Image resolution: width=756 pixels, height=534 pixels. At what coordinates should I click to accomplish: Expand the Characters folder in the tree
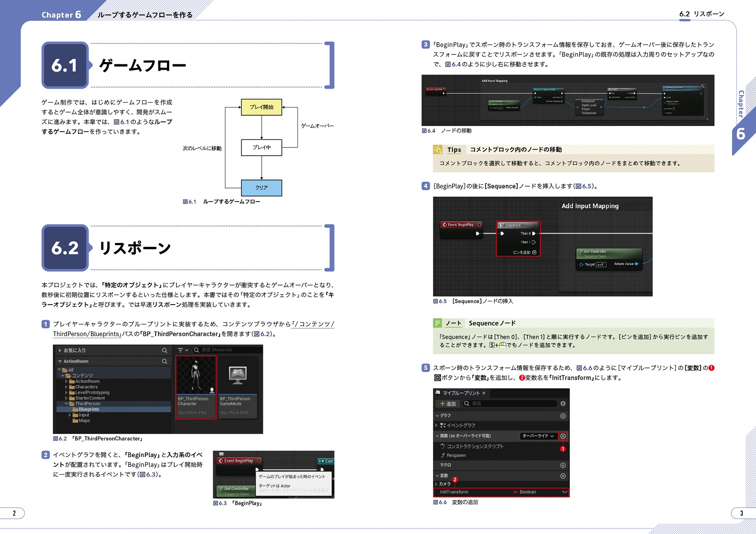coord(67,387)
